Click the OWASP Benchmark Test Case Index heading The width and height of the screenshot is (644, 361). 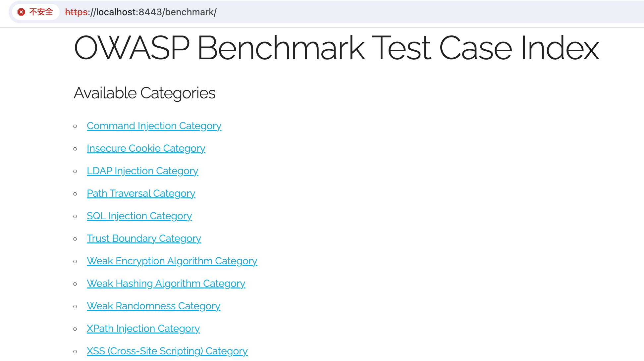336,48
